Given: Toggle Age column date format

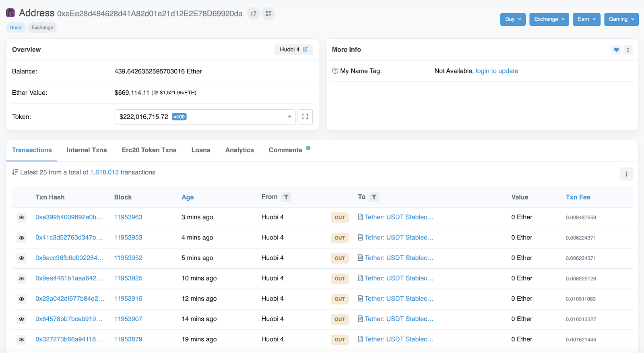Looking at the screenshot, I should [x=188, y=197].
